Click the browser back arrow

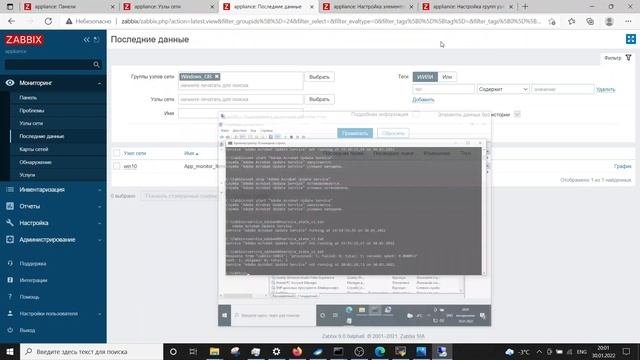(11, 21)
